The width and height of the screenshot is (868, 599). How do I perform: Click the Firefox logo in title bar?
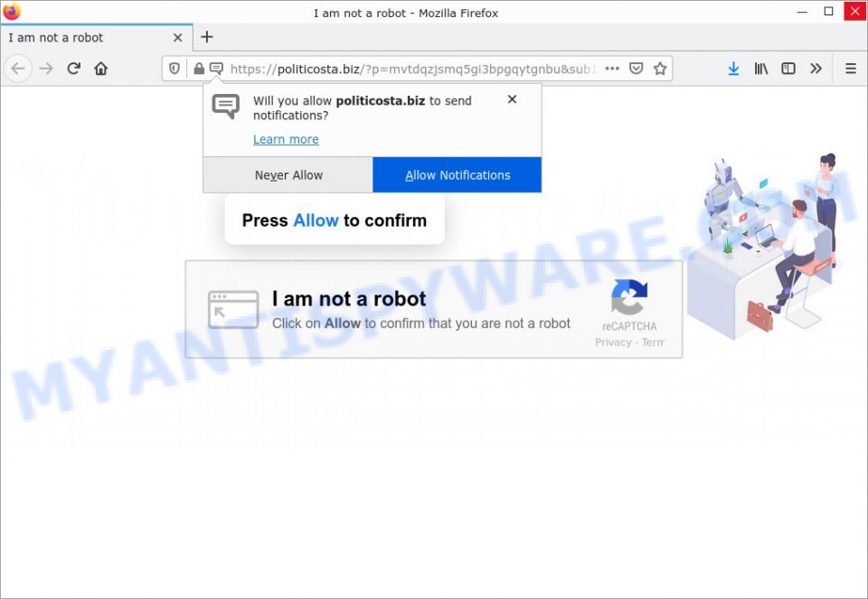point(12,12)
